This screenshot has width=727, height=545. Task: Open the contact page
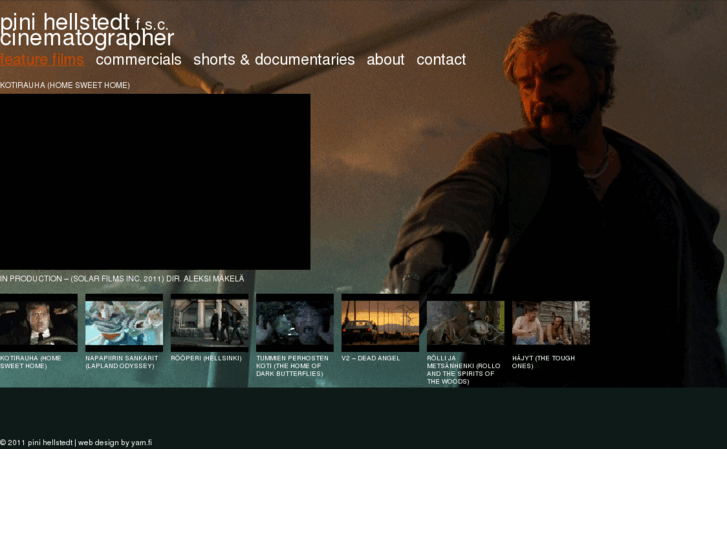coord(441,59)
